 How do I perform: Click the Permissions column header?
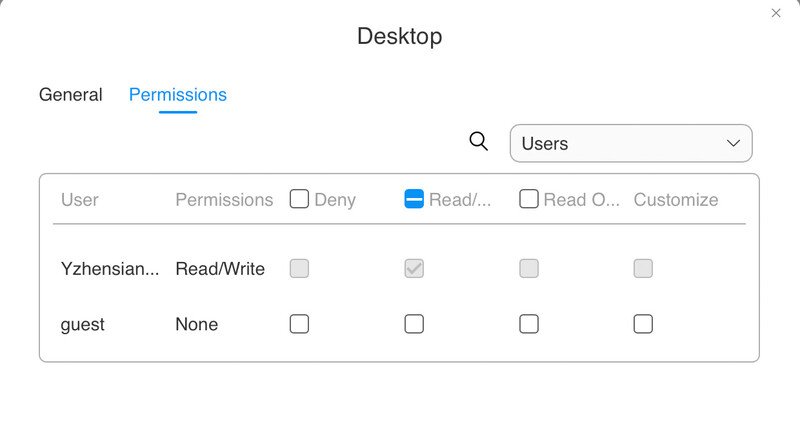224,200
